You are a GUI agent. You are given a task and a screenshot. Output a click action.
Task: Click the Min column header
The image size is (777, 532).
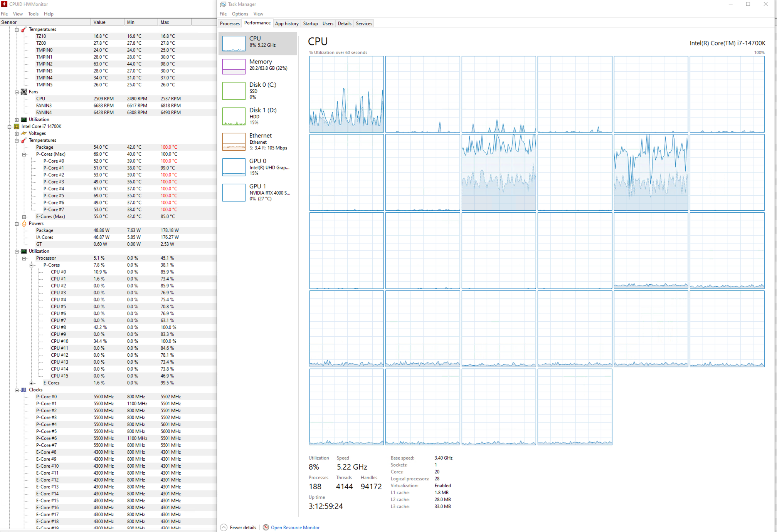(x=141, y=22)
